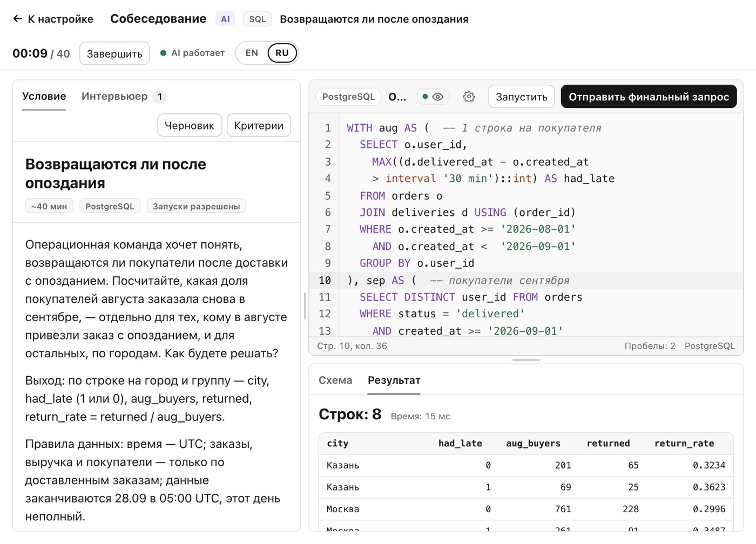Select the 'Результат' tab

click(x=394, y=380)
